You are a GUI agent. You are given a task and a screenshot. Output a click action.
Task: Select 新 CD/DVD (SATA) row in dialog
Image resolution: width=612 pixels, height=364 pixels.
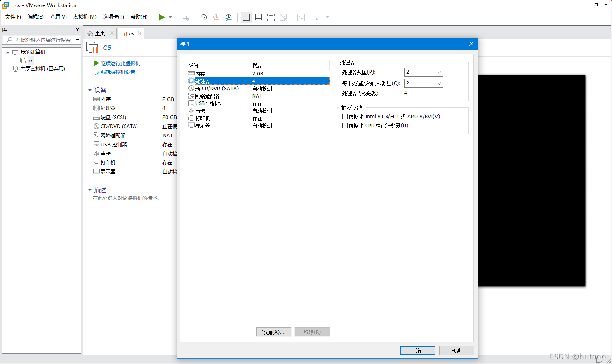tap(258, 88)
